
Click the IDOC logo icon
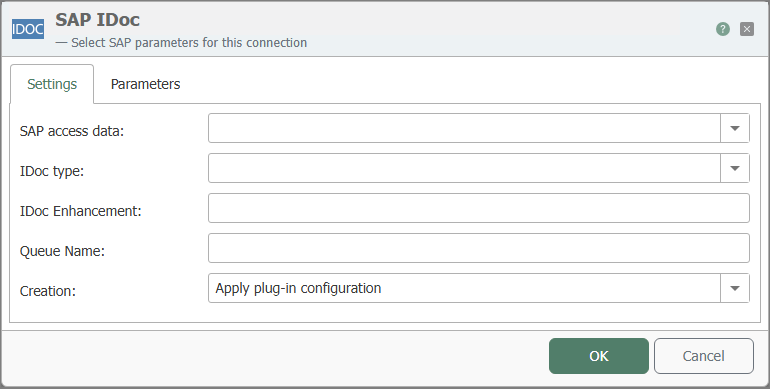coord(28,29)
